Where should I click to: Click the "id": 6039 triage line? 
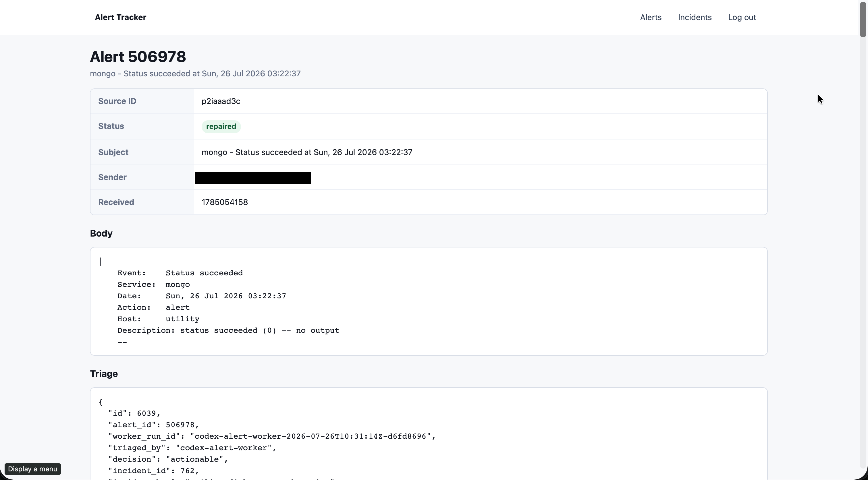(x=134, y=413)
